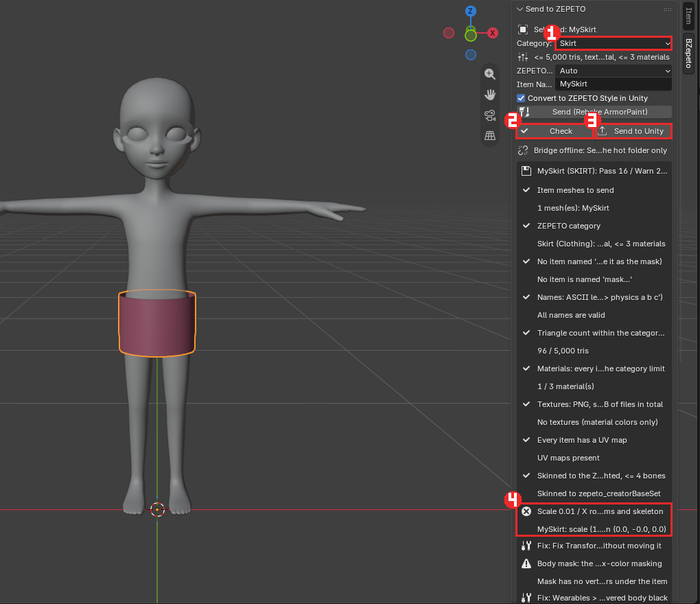Switch to the Item sidebar tab

688,14
